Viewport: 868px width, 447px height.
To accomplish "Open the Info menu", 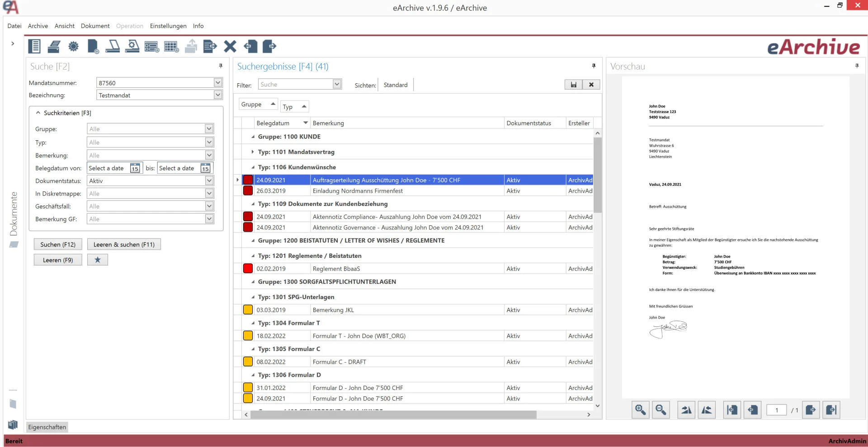I will coord(198,26).
